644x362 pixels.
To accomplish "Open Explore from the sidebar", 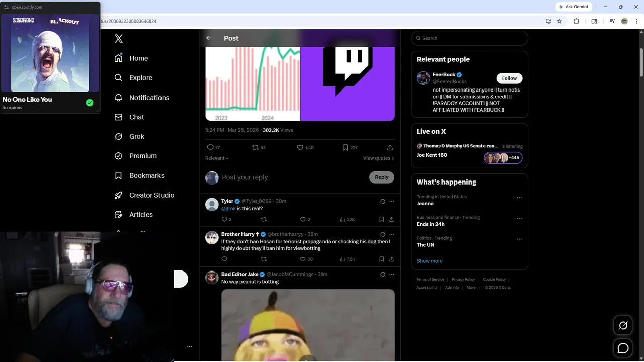I will (133, 78).
